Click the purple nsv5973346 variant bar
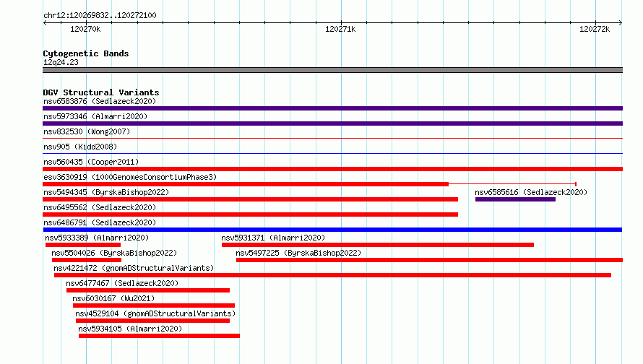The width and height of the screenshot is (643, 364). tap(332, 123)
